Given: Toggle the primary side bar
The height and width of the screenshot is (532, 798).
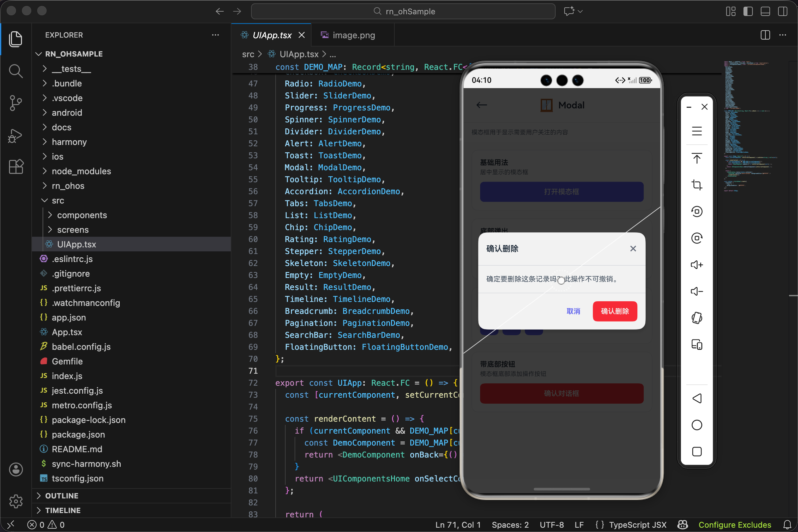Looking at the screenshot, I should tap(748, 11).
